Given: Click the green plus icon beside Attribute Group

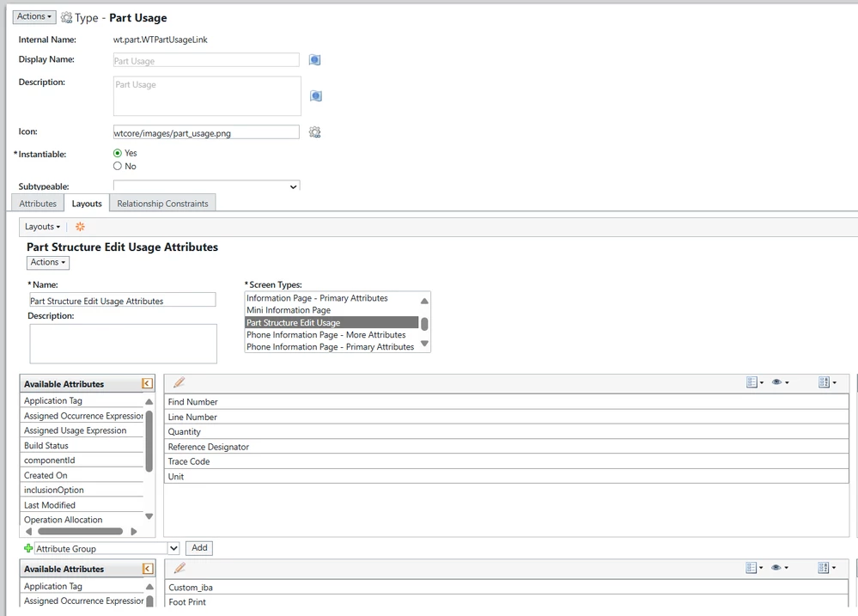Looking at the screenshot, I should click(28, 548).
